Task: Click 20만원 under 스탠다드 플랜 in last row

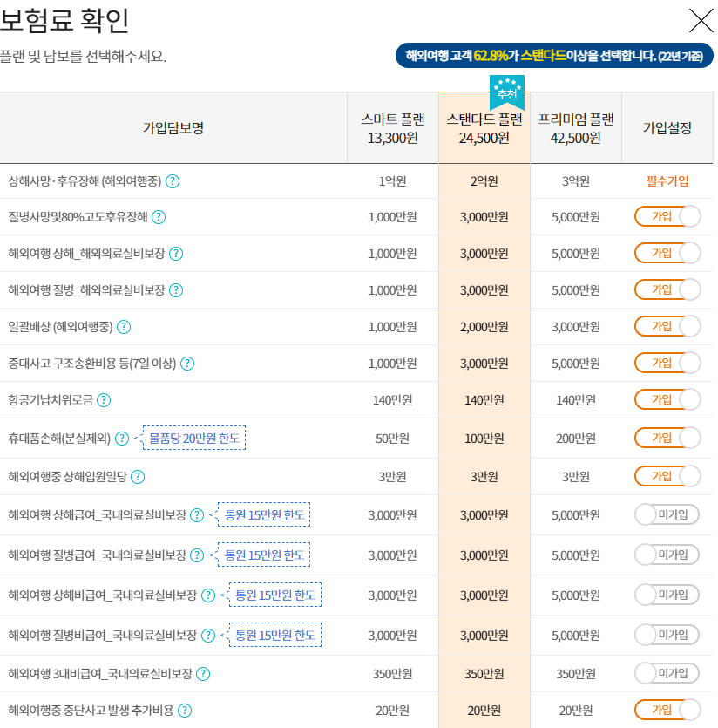Action: point(484,711)
